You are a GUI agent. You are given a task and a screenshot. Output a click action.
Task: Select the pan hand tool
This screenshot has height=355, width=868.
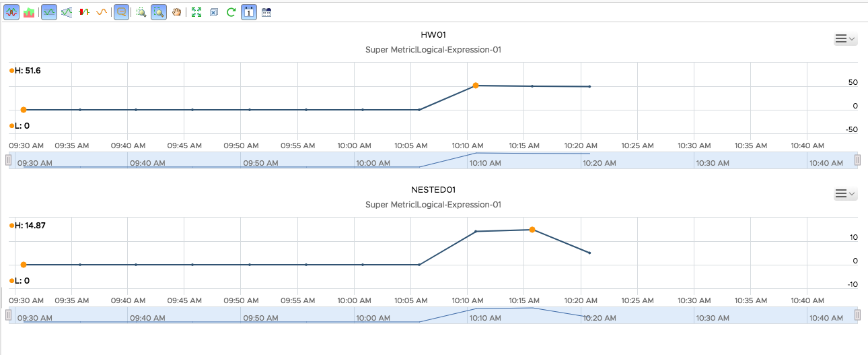[x=176, y=12]
